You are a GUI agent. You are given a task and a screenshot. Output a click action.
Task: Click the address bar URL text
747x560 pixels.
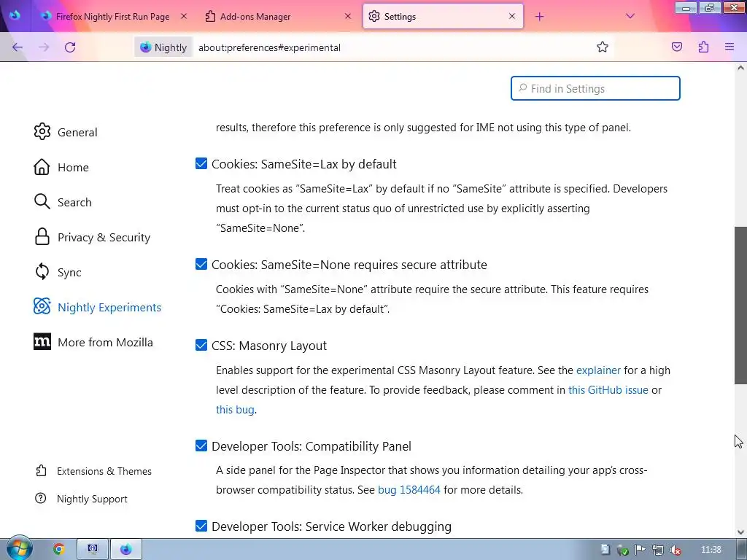pyautogui.click(x=269, y=47)
